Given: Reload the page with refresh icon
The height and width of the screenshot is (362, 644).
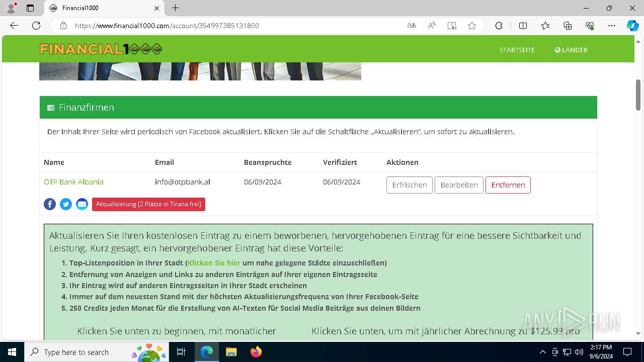Looking at the screenshot, I should 36,26.
